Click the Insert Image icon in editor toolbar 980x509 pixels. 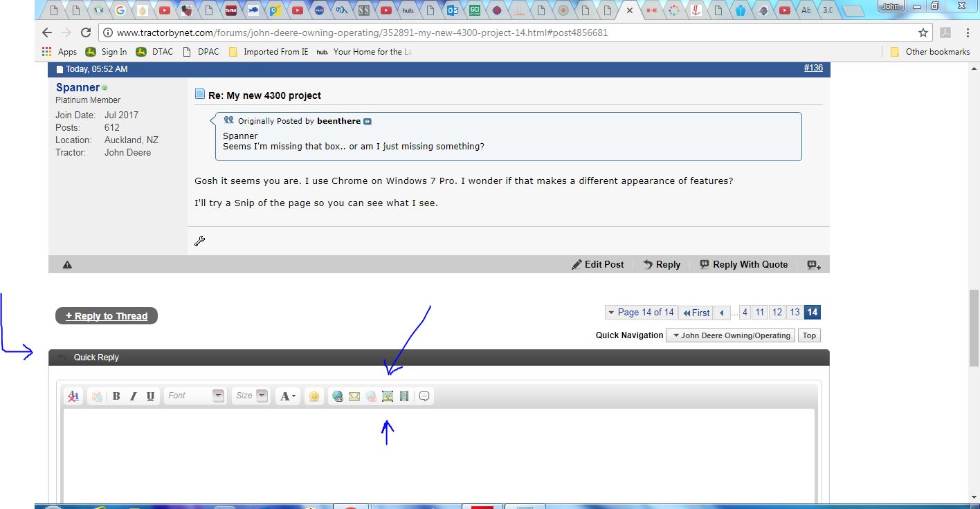pos(388,396)
